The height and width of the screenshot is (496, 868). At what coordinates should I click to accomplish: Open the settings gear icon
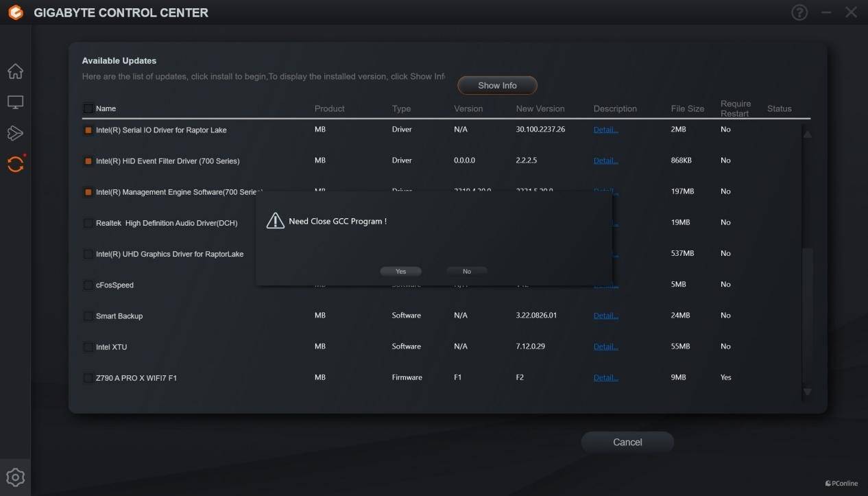(x=15, y=477)
